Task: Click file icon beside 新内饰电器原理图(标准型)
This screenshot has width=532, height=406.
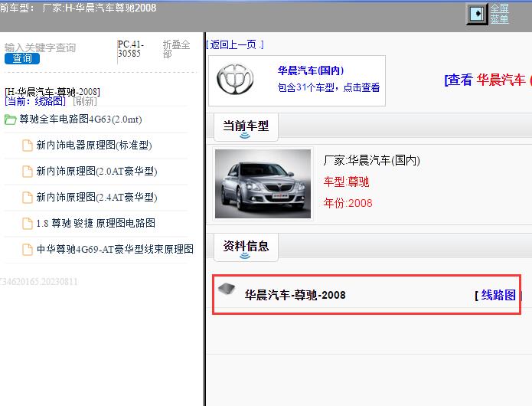Action: [x=27, y=146]
